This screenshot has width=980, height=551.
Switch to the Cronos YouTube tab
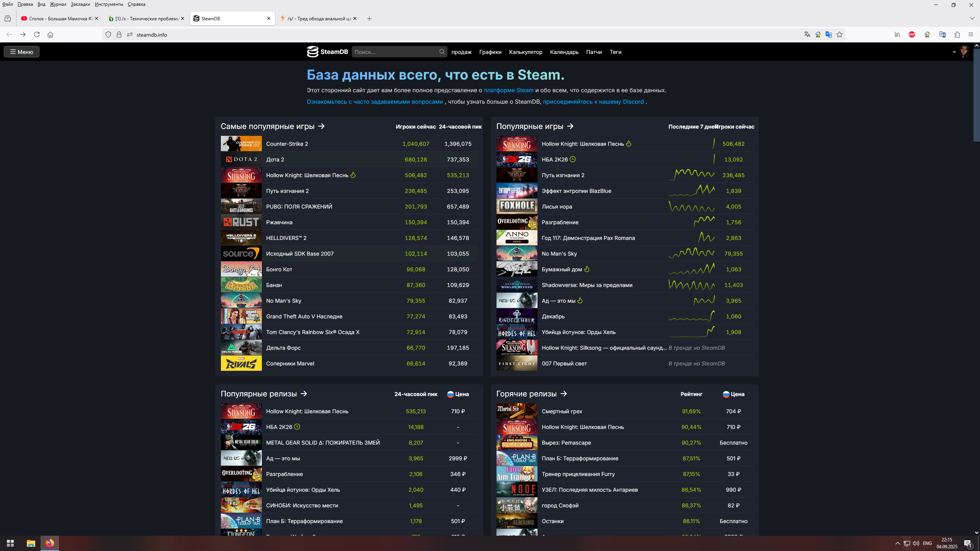pyautogui.click(x=60, y=18)
